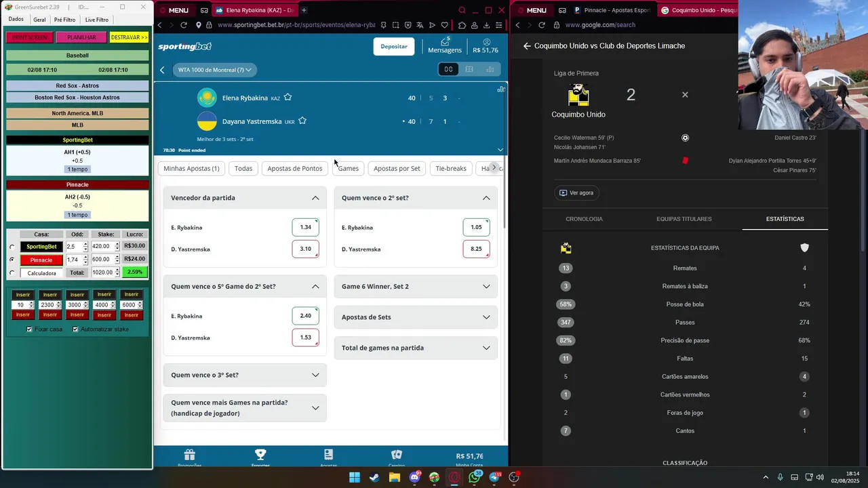Select the Tie-breaks tab

coord(451,168)
